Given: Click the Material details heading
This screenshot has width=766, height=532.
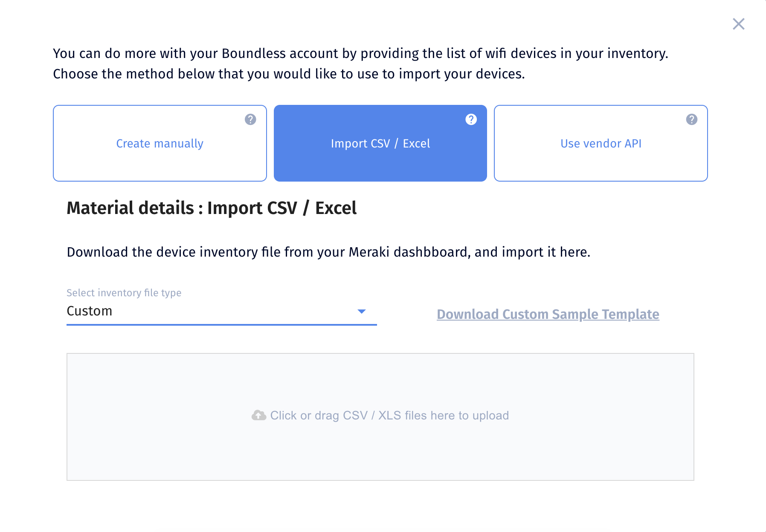Looking at the screenshot, I should 212,208.
